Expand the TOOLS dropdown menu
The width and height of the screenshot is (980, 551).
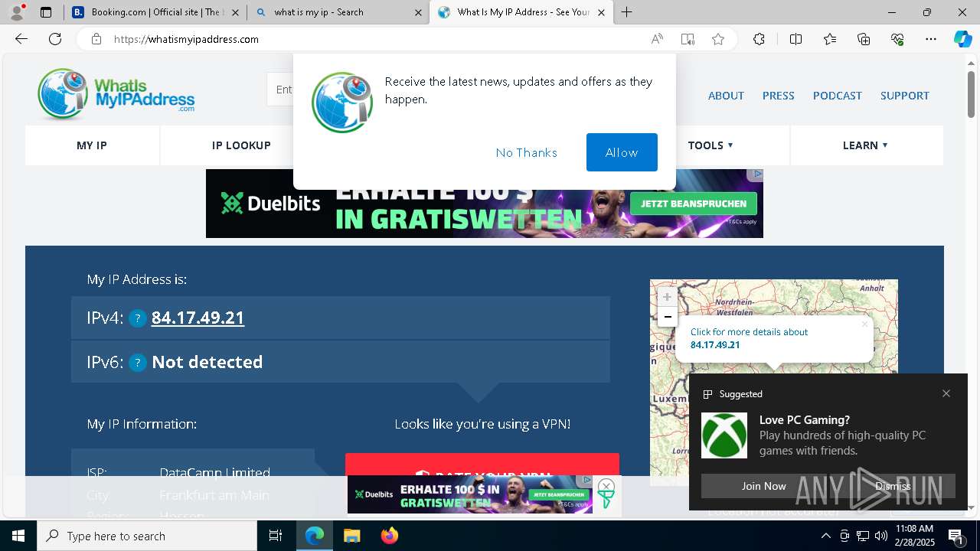click(710, 145)
